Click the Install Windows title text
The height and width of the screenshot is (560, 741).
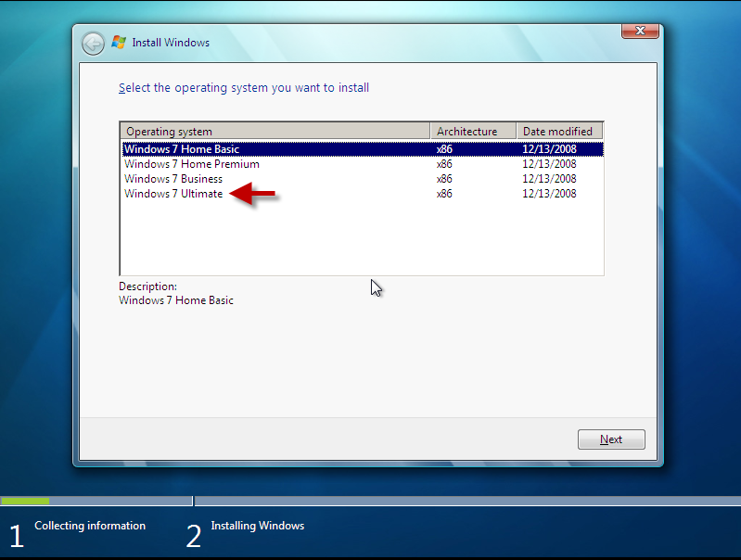point(171,43)
